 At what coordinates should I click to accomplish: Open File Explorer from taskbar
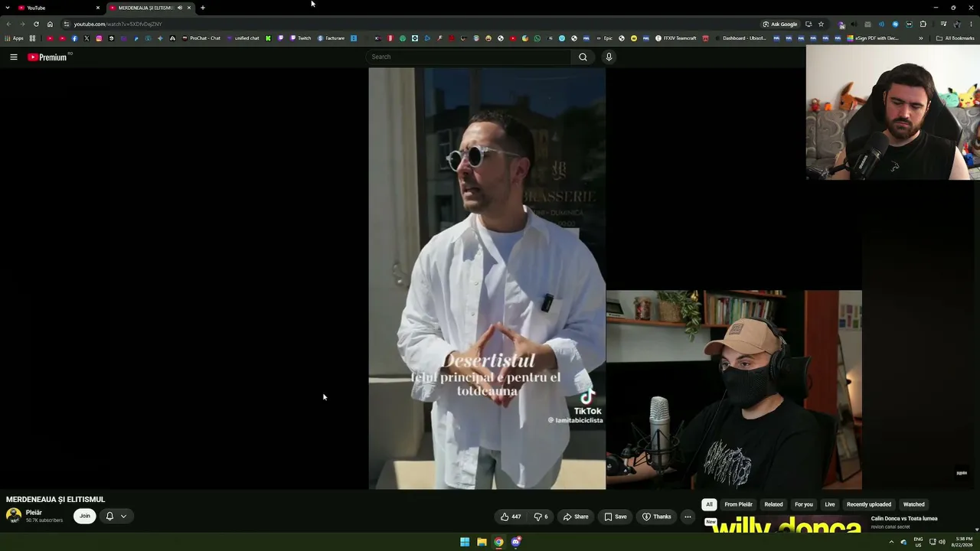[x=482, y=542]
